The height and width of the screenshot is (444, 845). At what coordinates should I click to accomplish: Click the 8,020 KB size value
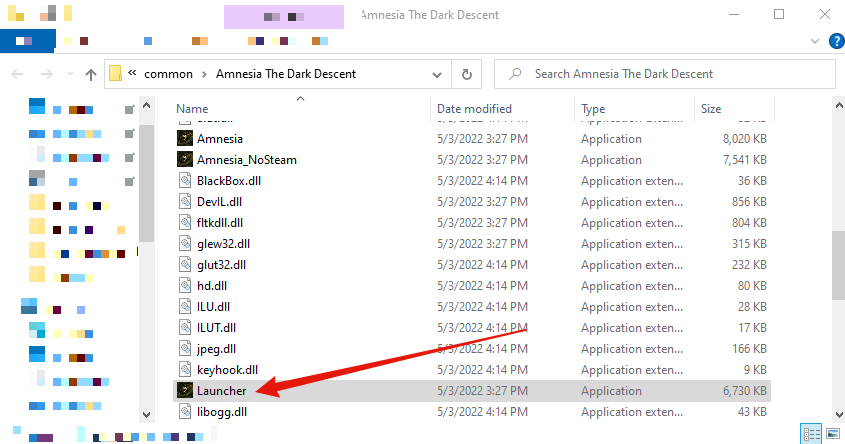(745, 138)
